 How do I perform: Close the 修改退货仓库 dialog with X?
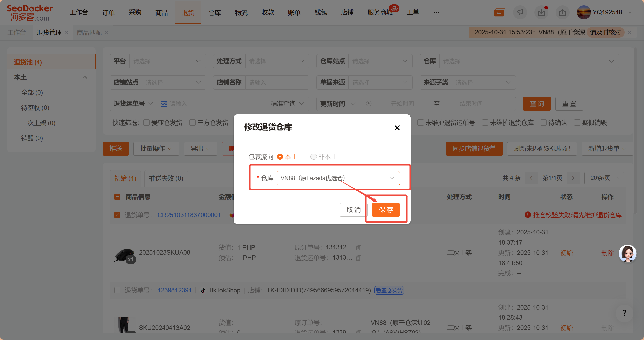tap(397, 128)
